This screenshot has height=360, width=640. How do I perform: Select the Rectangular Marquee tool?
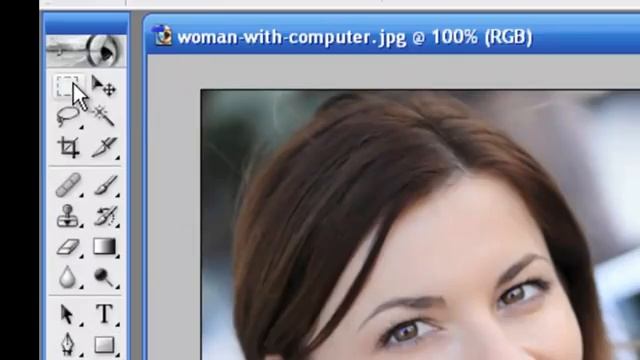pos(68,86)
